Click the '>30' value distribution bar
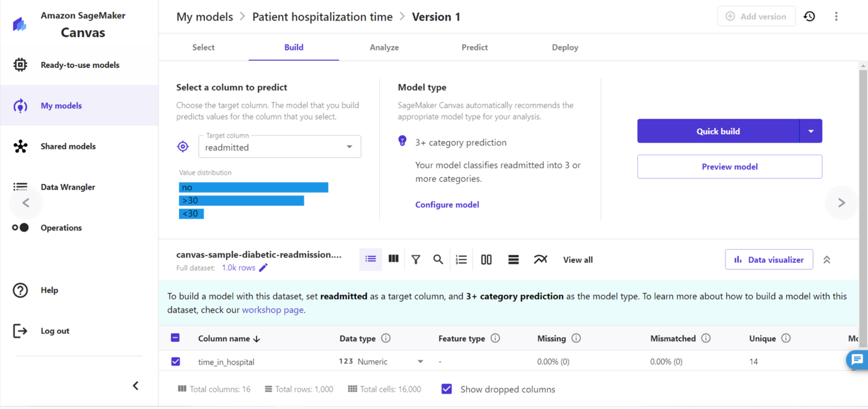Screen dimensions: 868x409 coord(241,201)
